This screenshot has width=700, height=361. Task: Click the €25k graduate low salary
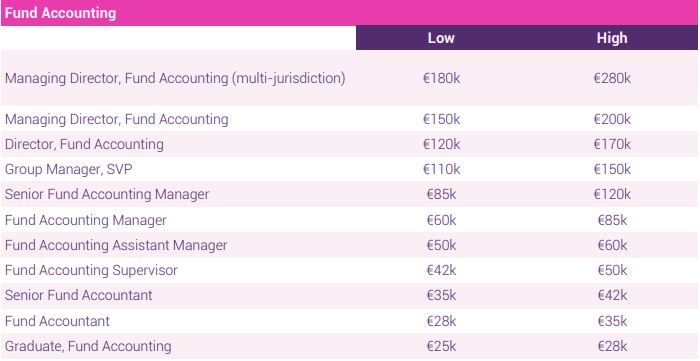tap(442, 346)
